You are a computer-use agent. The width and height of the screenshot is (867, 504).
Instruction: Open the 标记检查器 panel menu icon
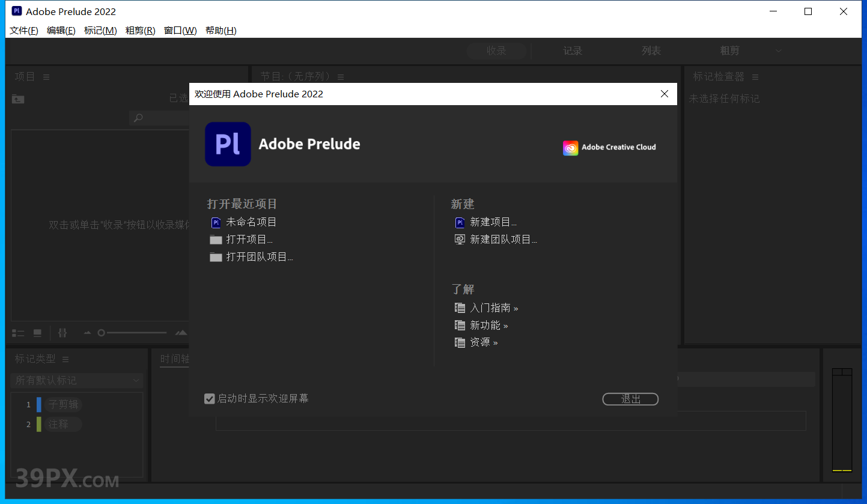tap(755, 77)
